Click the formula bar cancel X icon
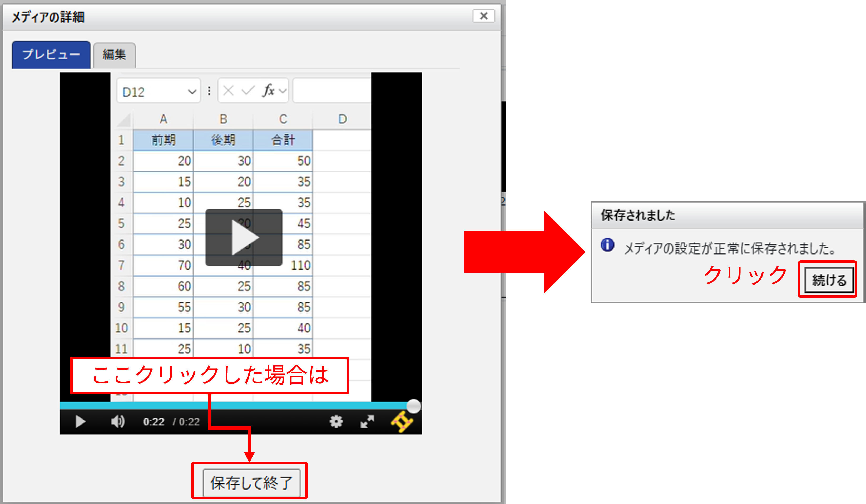Image resolution: width=866 pixels, height=504 pixels. pos(228,91)
